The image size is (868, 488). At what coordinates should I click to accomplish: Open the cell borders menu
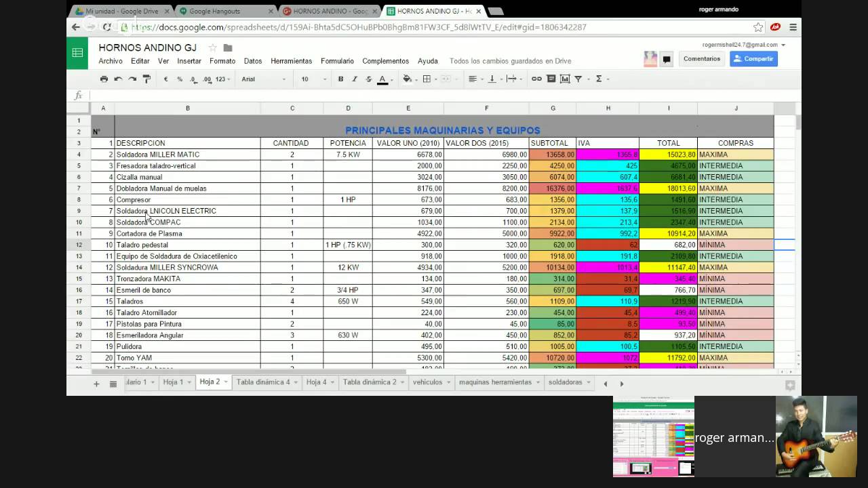[x=428, y=79]
